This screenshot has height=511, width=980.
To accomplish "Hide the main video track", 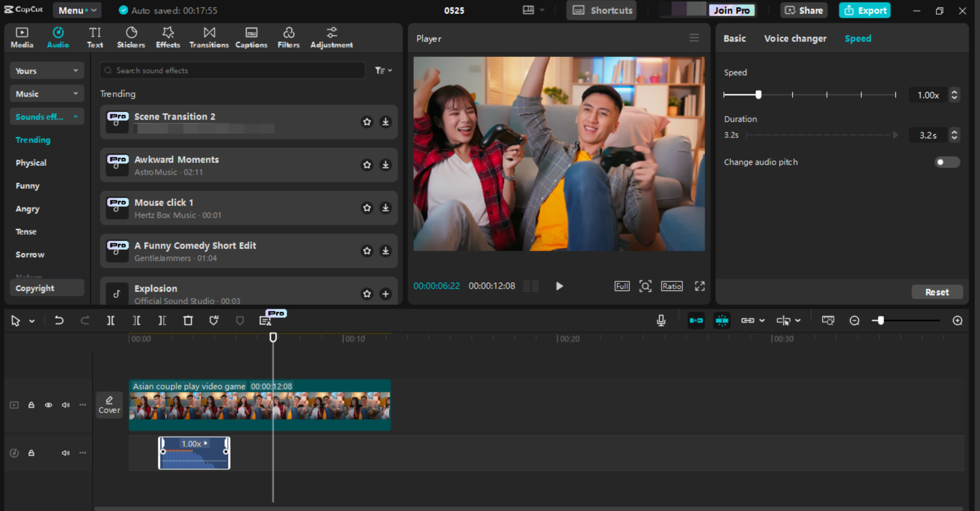I will pyautogui.click(x=49, y=405).
